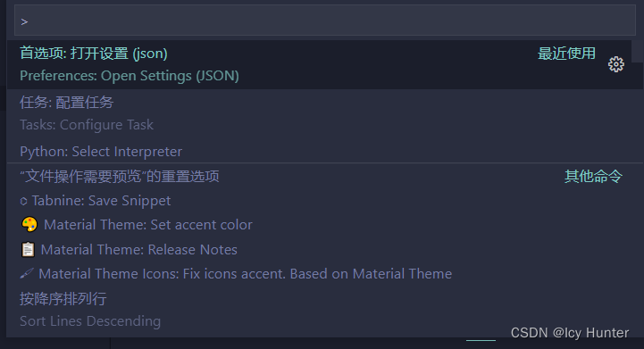
Task: Choose Sort Lines Descending subtitle text
Action: coord(90,321)
